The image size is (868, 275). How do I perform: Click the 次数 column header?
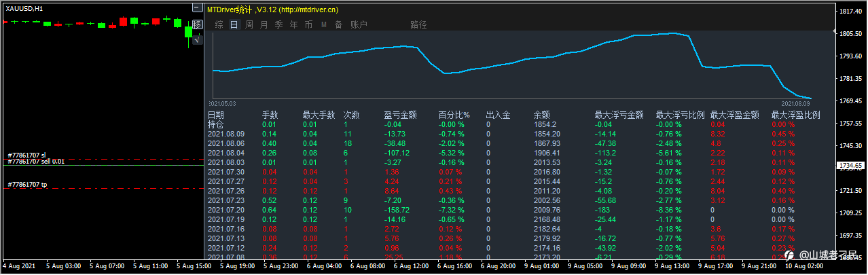351,115
